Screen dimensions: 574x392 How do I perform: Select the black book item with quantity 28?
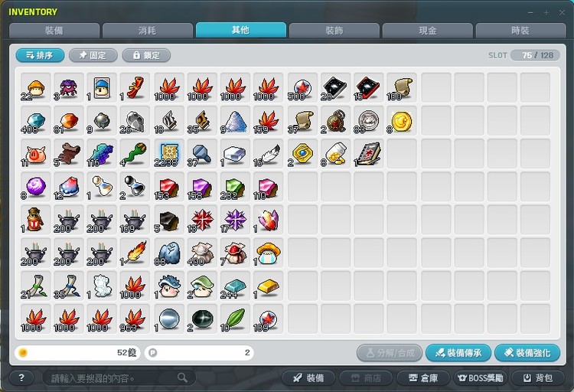(x=335, y=88)
